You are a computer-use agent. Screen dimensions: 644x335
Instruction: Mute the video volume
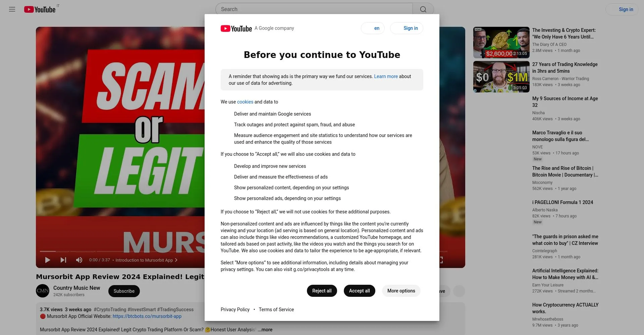(79, 260)
